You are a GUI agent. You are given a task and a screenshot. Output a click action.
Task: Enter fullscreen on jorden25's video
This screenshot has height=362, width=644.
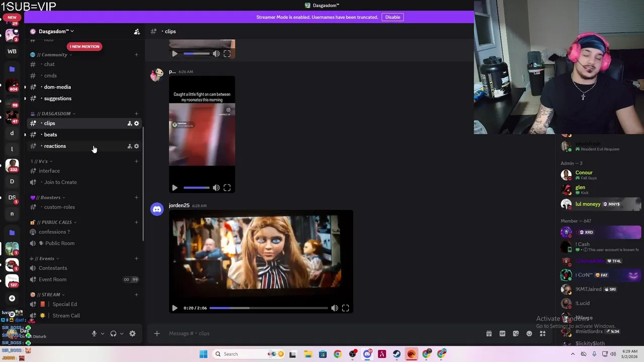tap(346, 308)
